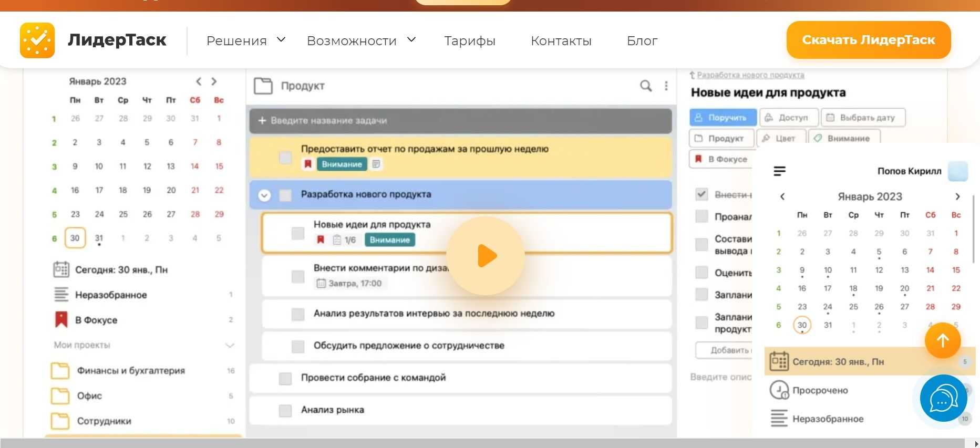Collapse the Разработка нового продукта task
Image resolution: width=980 pixels, height=448 pixels.
click(x=264, y=195)
